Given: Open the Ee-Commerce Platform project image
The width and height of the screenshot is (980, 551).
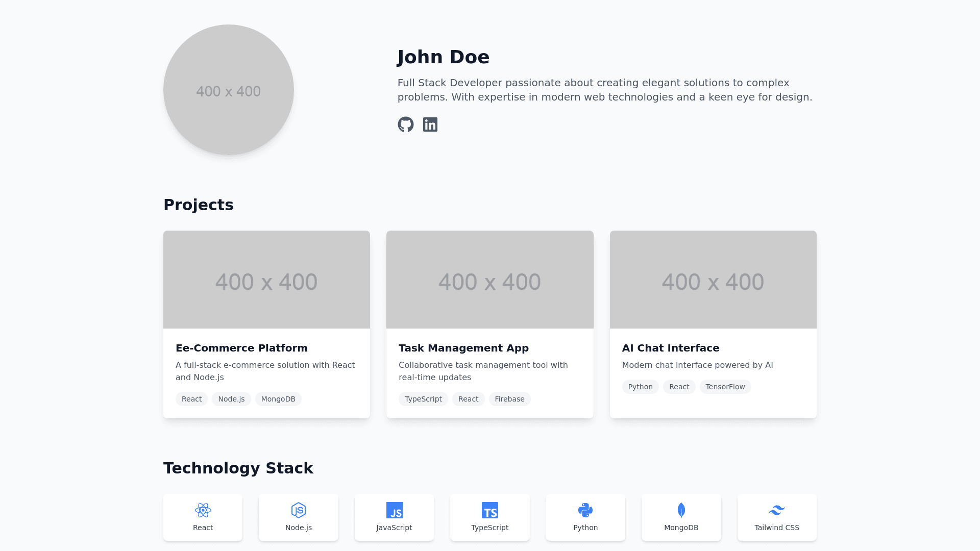Looking at the screenshot, I should pyautogui.click(x=266, y=280).
